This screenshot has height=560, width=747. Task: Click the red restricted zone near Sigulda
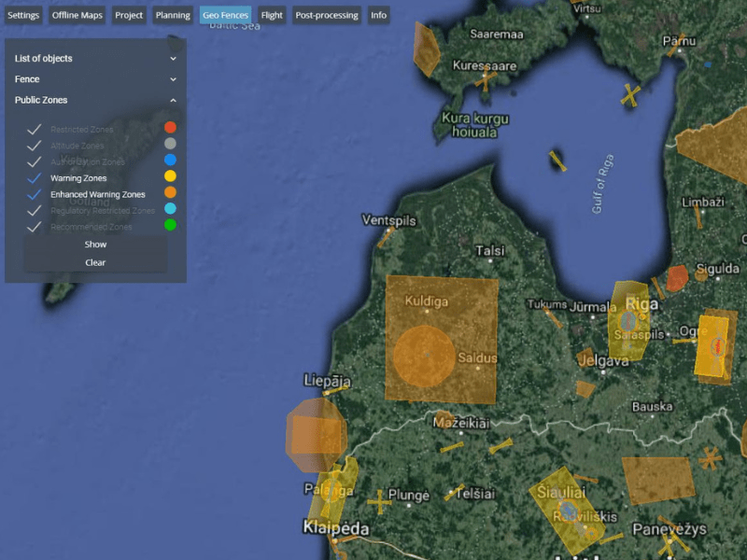click(x=677, y=278)
